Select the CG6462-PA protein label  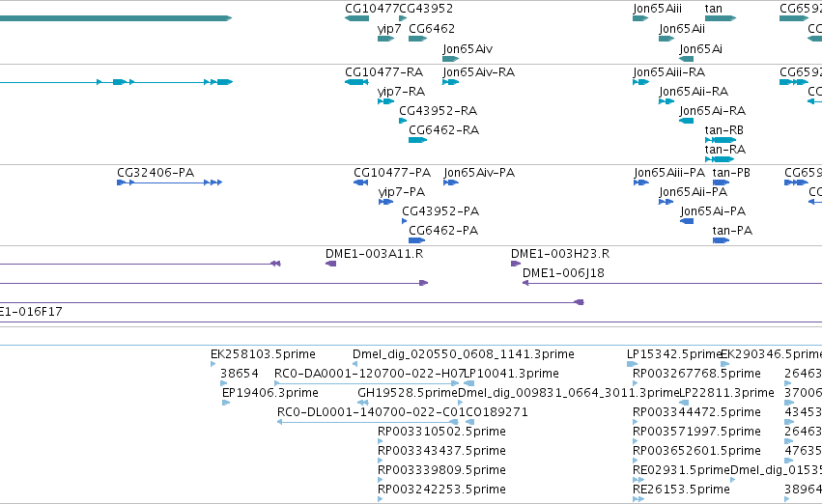click(443, 231)
